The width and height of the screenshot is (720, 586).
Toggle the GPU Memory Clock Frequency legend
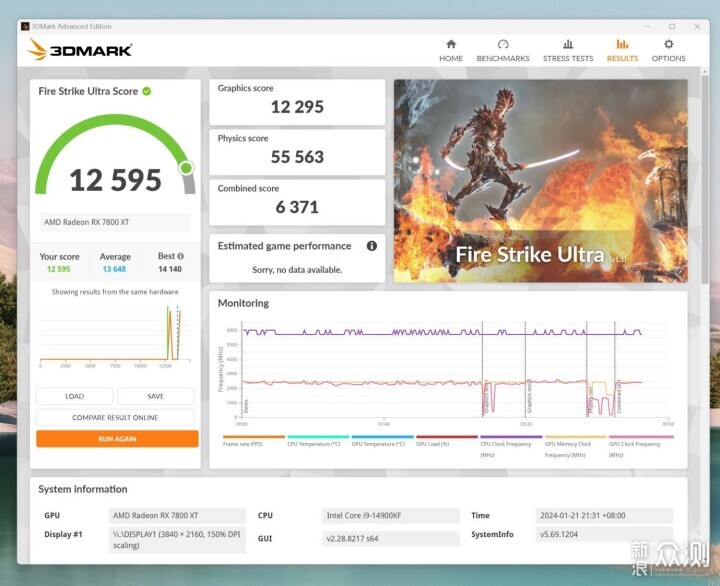point(575,447)
